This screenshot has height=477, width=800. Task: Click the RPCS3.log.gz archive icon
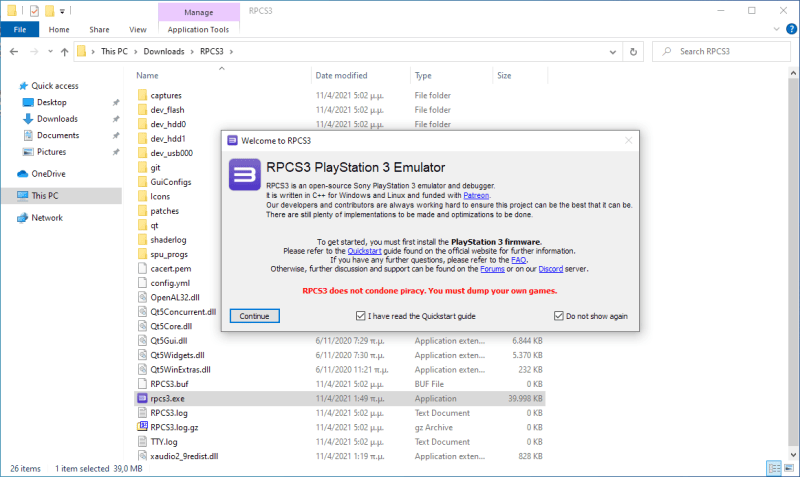pos(142,427)
